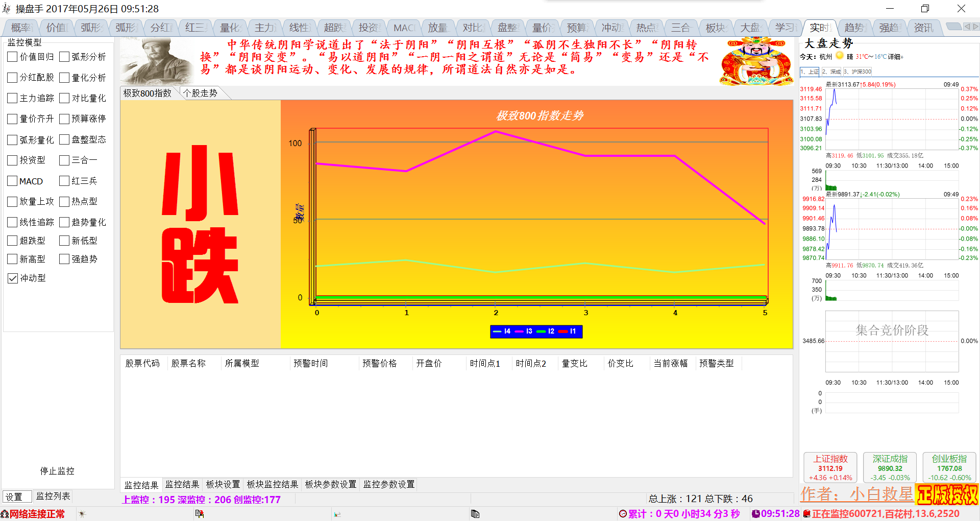Click the 创业板指 quote box
980x521 pixels.
click(949, 468)
